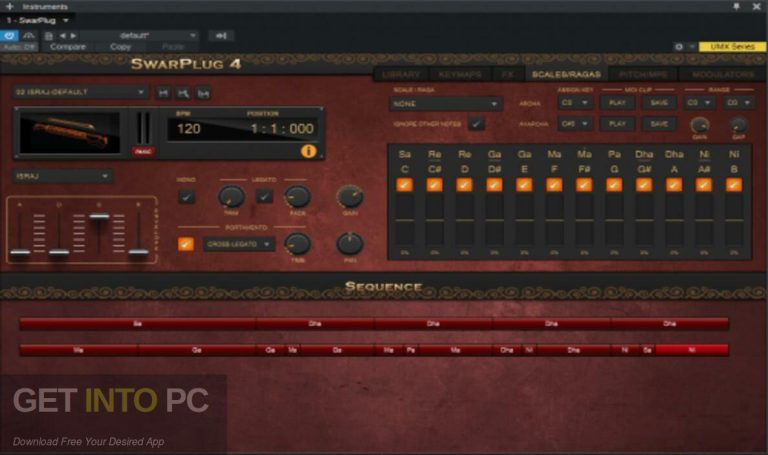
Task: Expand the CROSS-LEGATO mode dropdown
Action: pos(239,243)
